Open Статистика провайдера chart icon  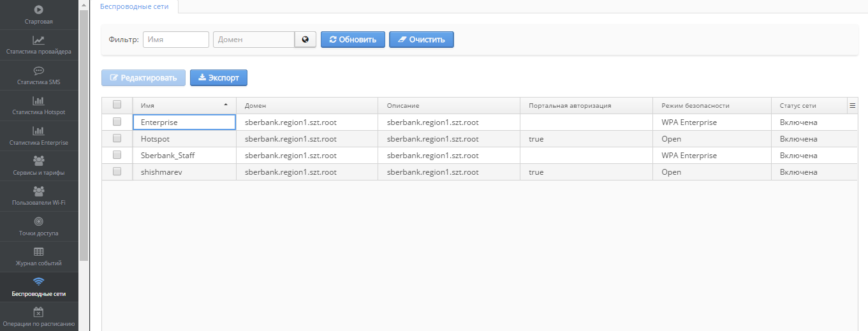coord(38,40)
